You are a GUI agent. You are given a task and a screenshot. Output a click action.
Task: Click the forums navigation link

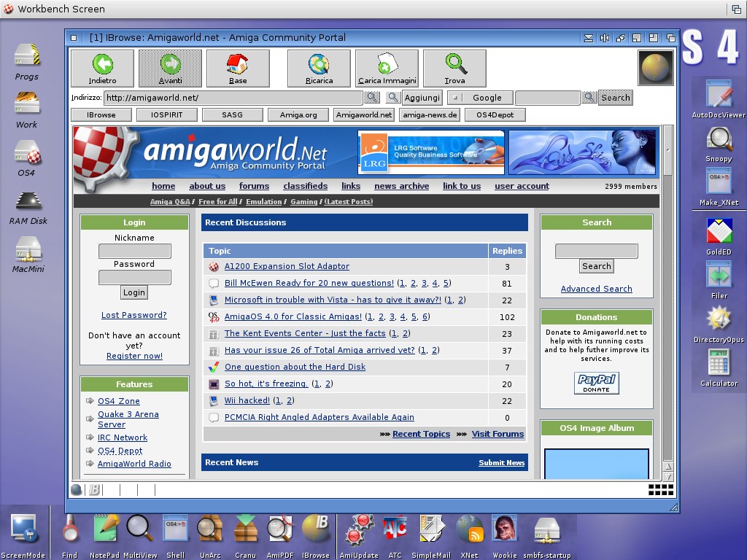254,186
